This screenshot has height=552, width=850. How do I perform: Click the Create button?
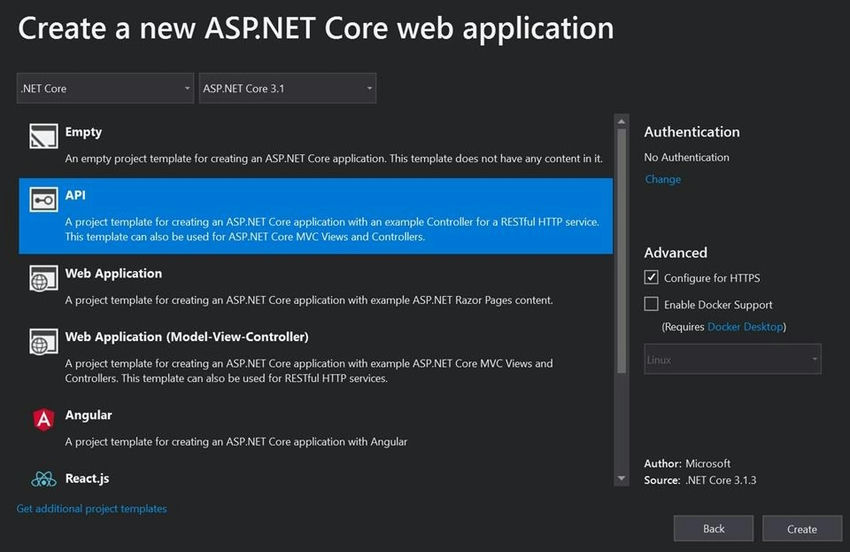[802, 529]
